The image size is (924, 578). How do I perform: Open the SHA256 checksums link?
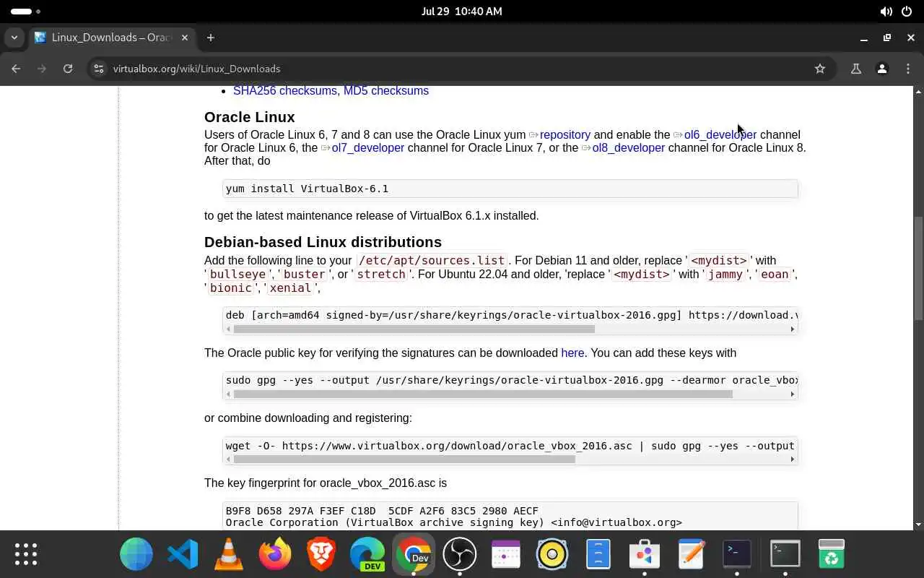pos(285,91)
